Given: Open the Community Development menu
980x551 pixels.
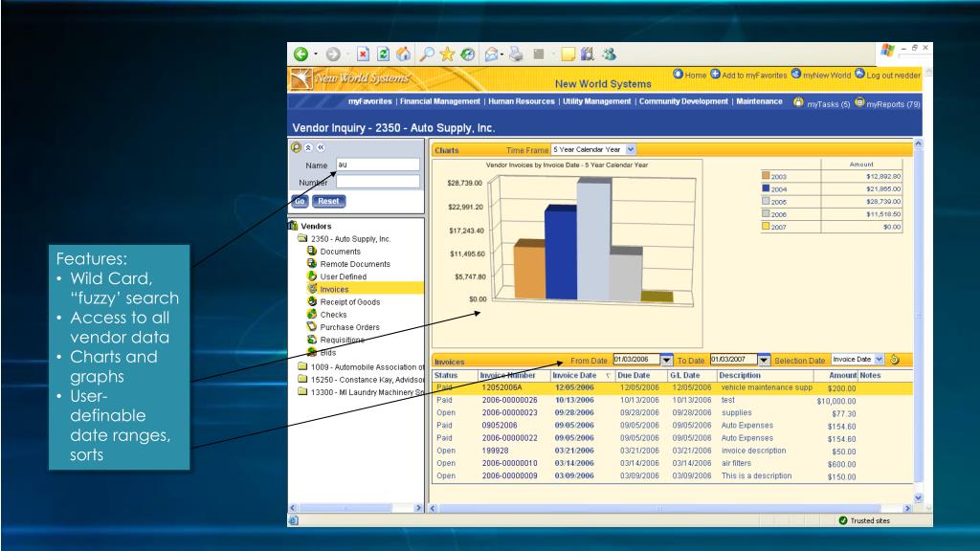Looking at the screenshot, I should pyautogui.click(x=683, y=101).
